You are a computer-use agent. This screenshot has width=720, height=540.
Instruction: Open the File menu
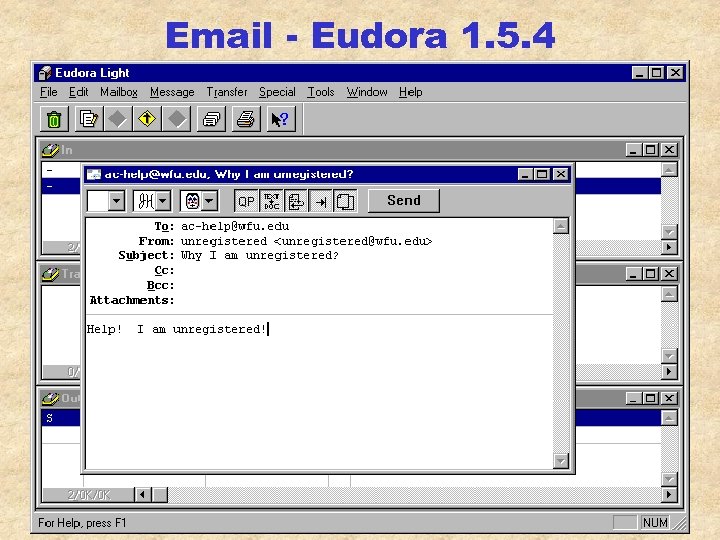coord(49,92)
